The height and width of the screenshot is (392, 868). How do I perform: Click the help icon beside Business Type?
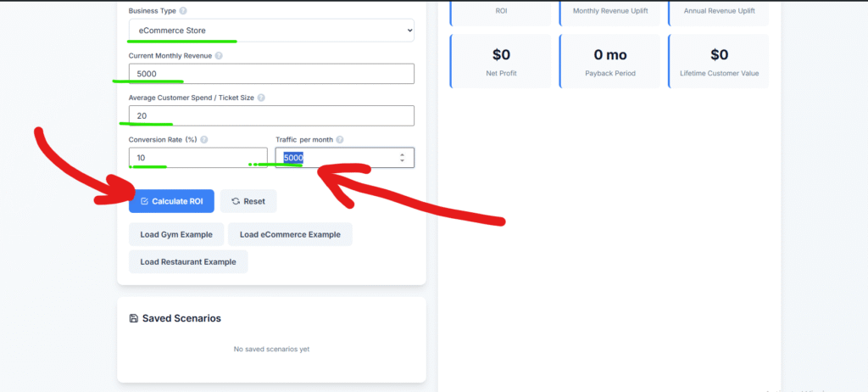coord(183,11)
